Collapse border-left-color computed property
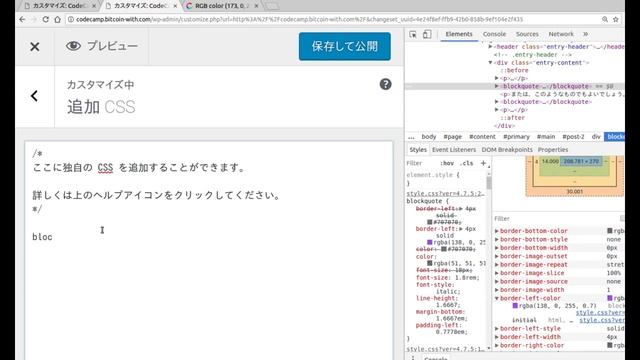 click(x=497, y=298)
